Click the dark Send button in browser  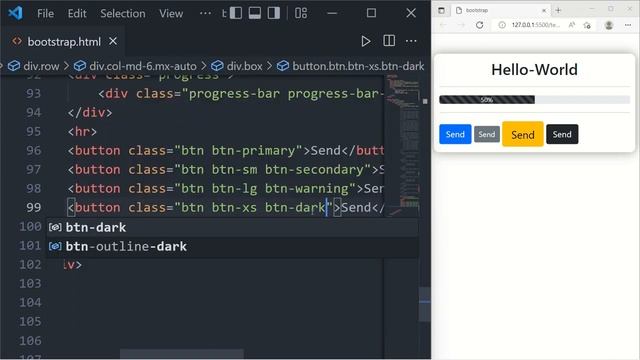[x=562, y=134]
